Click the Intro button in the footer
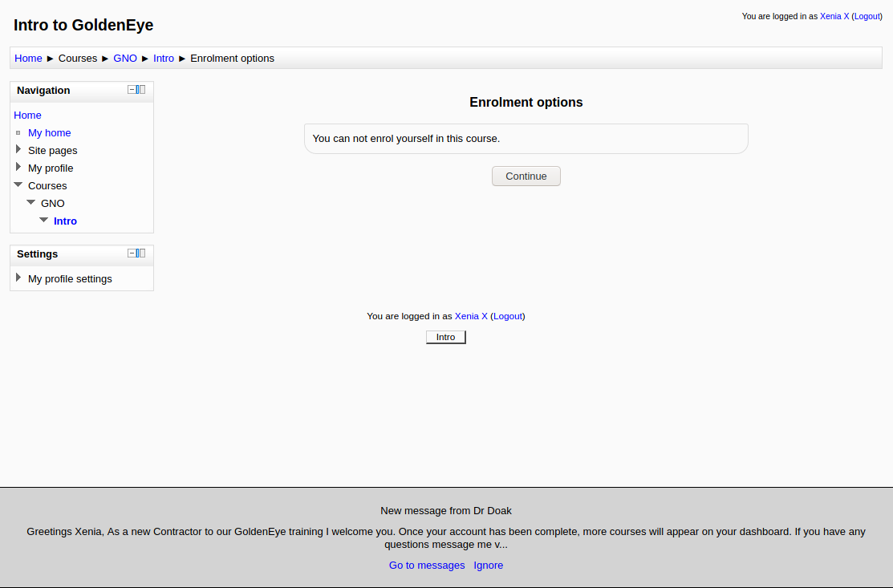Image resolution: width=893 pixels, height=588 pixels. click(446, 337)
